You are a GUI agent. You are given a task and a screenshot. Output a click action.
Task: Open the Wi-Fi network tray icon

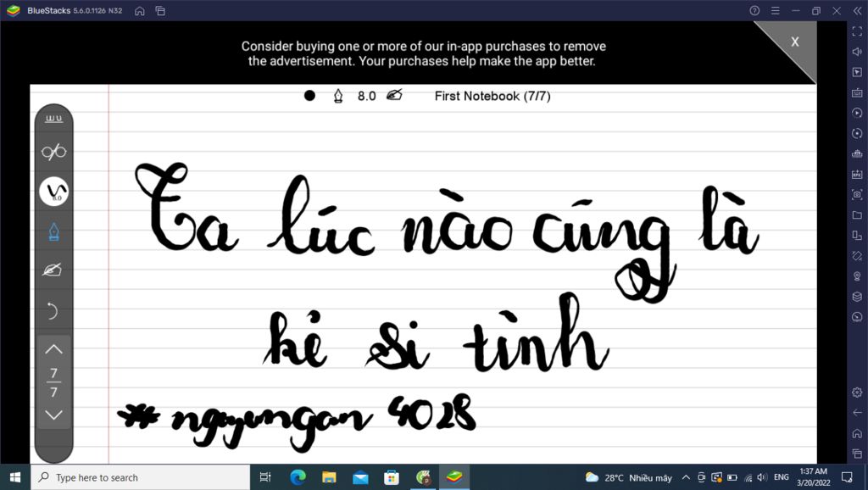748,477
